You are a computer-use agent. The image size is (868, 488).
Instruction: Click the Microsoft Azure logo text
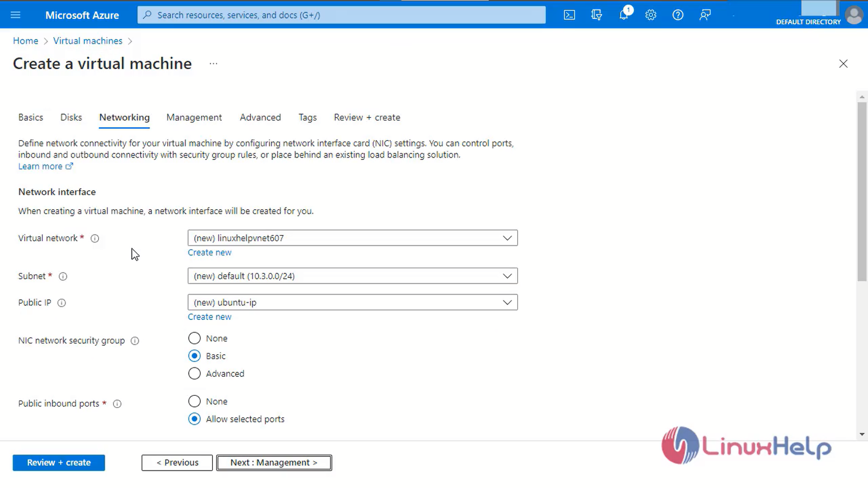point(82,15)
